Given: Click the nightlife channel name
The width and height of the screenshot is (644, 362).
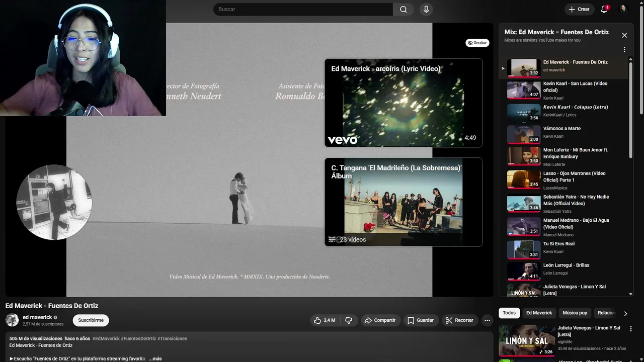Looking at the screenshot, I should tap(565, 342).
